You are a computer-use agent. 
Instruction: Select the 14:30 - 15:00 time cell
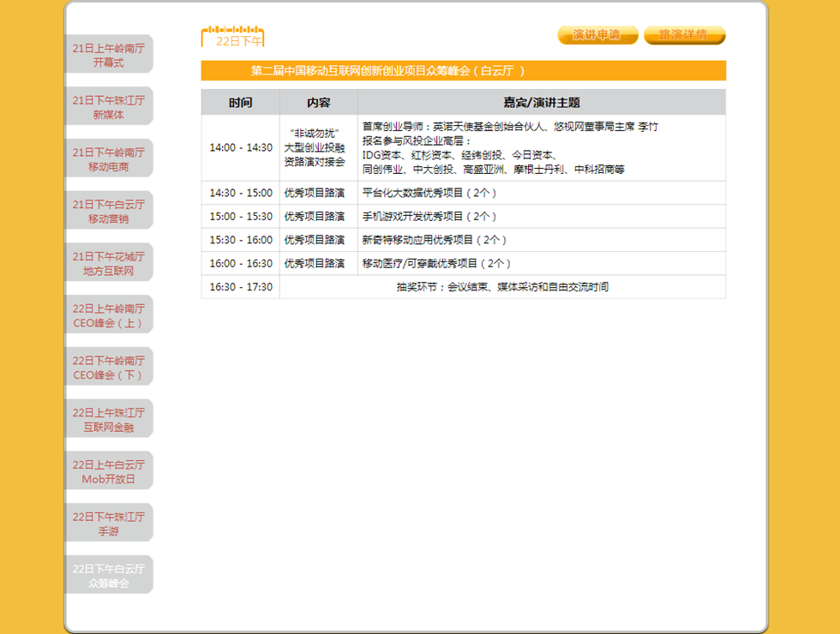[x=241, y=193]
